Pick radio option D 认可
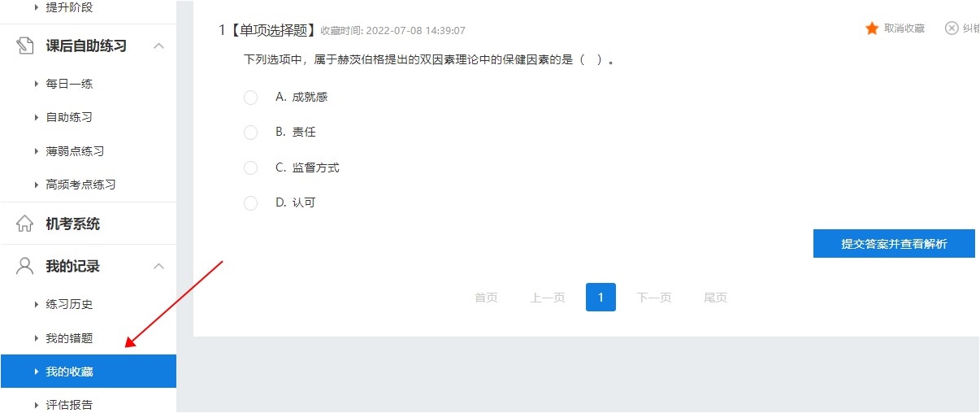 point(250,203)
